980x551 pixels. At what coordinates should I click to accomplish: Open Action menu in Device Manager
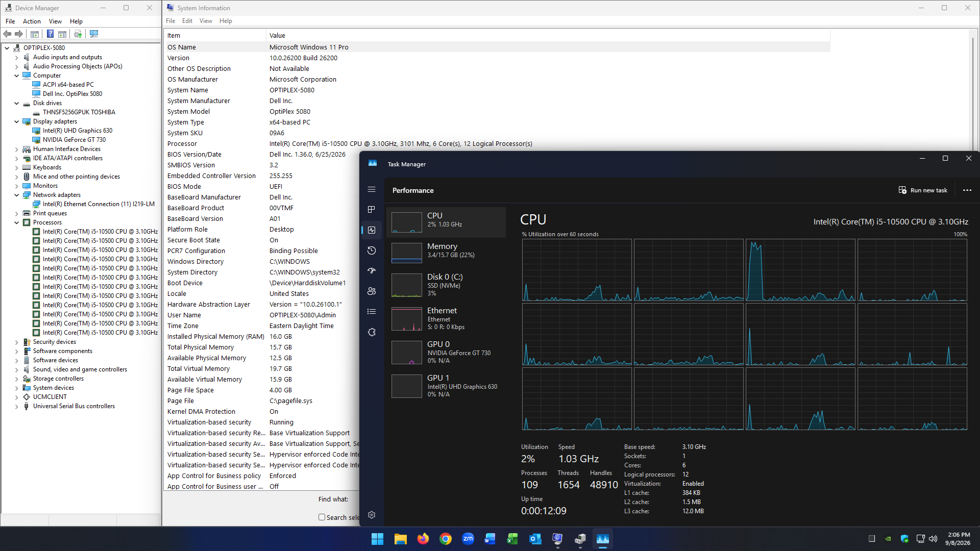(32, 21)
